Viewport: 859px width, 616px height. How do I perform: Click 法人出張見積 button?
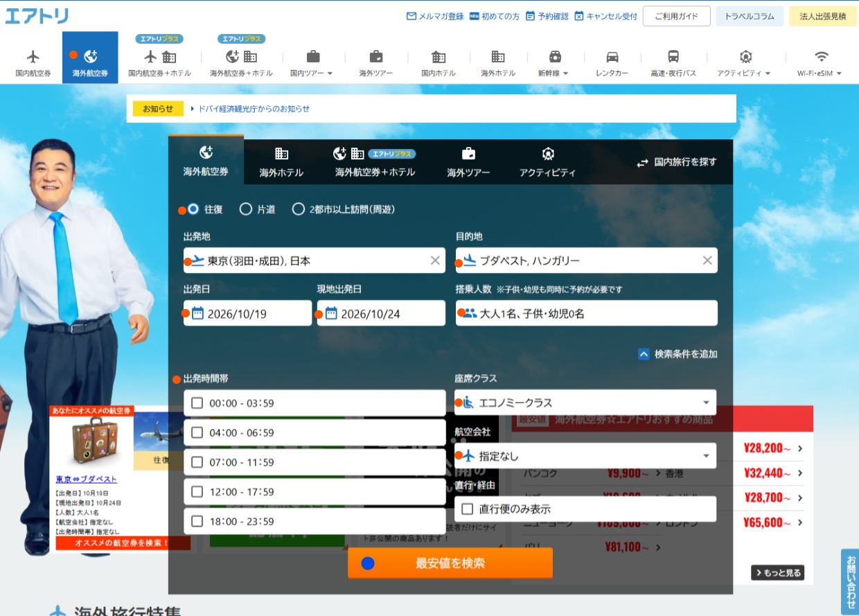822,16
